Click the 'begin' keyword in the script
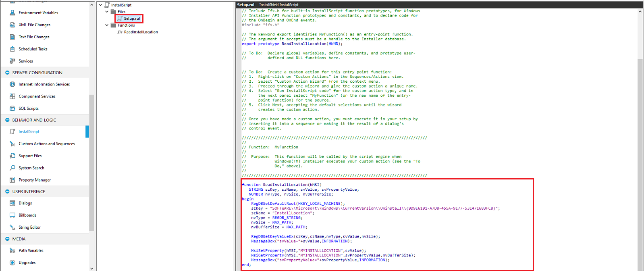Viewport: 644px width, 271px height. 247,199
